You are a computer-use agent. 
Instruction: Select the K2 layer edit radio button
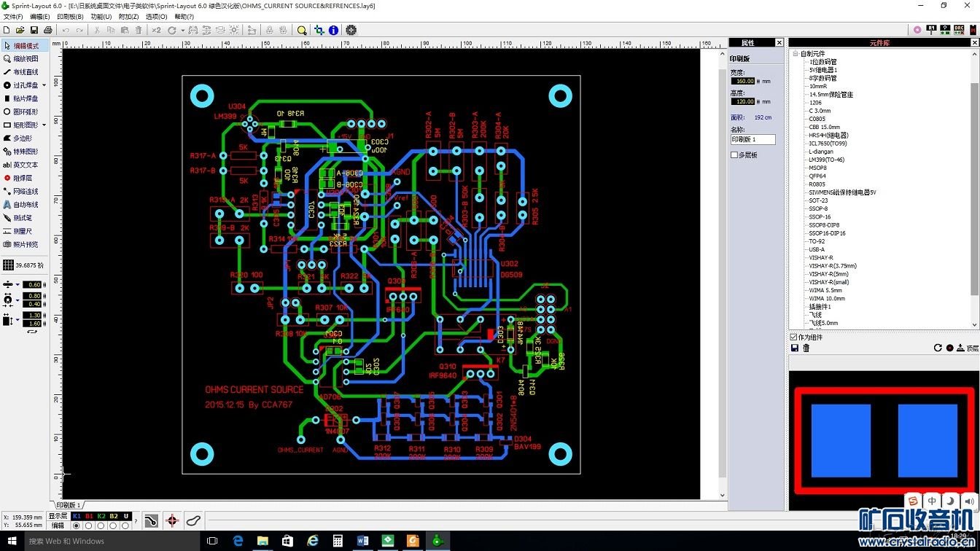tap(101, 525)
